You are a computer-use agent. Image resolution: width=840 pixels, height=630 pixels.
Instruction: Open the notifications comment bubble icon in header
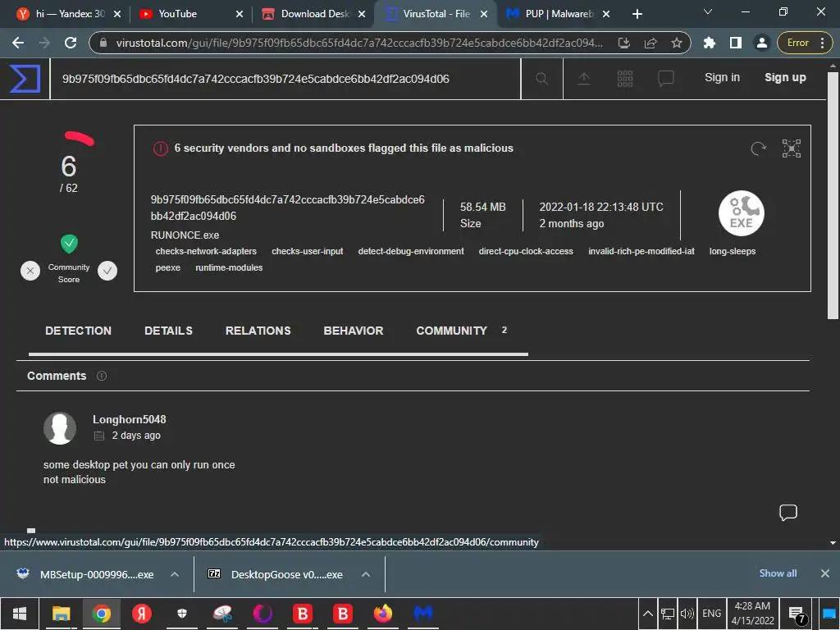(x=666, y=79)
